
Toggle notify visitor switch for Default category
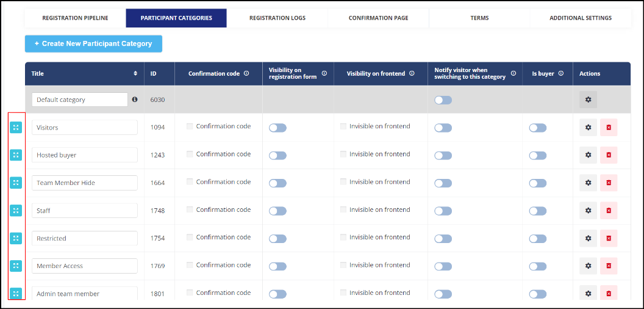[443, 100]
